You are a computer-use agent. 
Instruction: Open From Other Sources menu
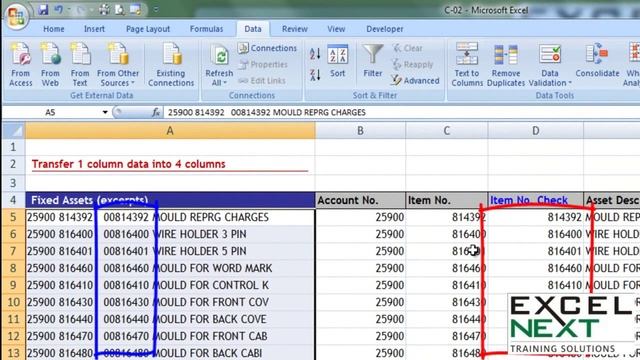[x=118, y=64]
